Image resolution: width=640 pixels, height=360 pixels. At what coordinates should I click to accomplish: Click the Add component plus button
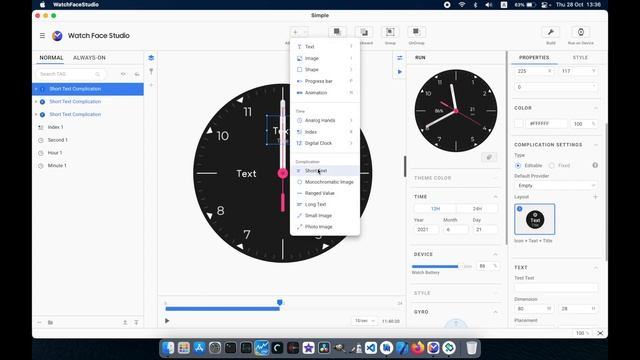coord(296,32)
